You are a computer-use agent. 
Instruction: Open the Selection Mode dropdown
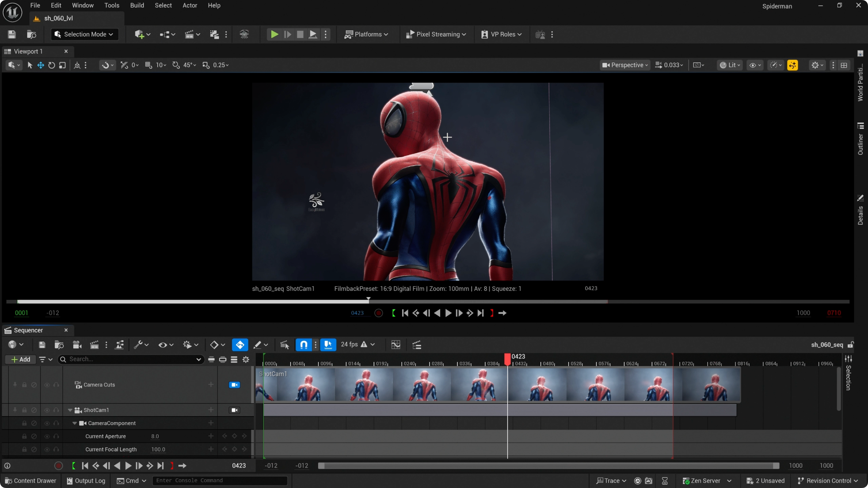coord(85,34)
